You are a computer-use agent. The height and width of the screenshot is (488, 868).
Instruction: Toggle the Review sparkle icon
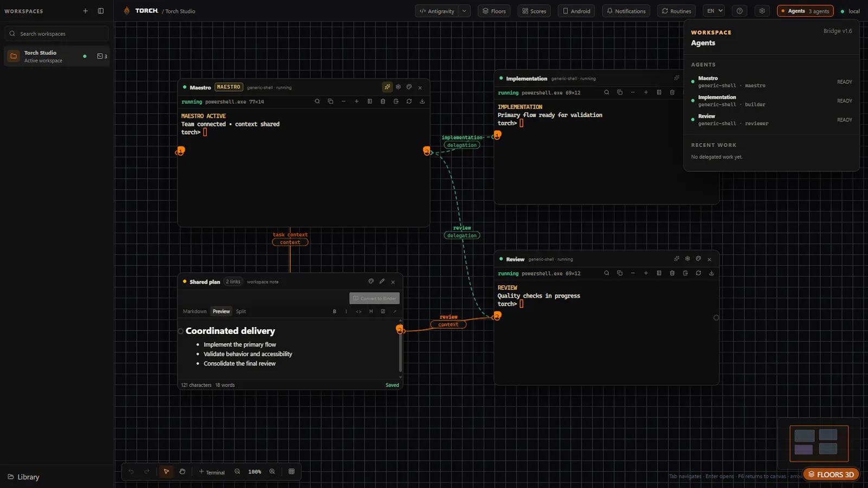676,259
